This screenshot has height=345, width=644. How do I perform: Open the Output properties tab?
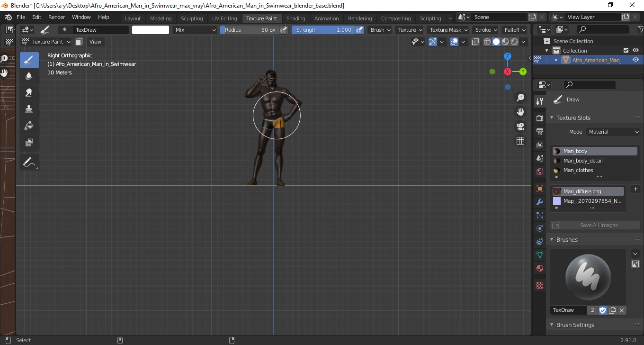pos(539,131)
